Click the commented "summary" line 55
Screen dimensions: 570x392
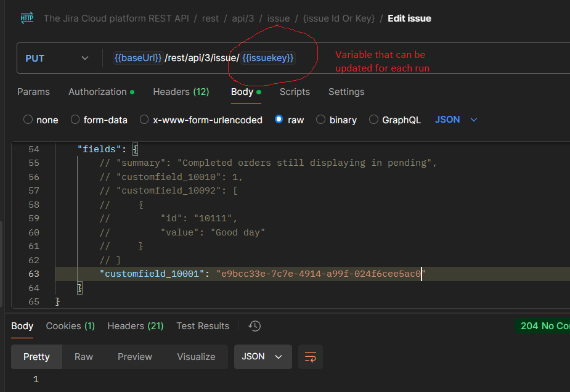click(x=268, y=163)
